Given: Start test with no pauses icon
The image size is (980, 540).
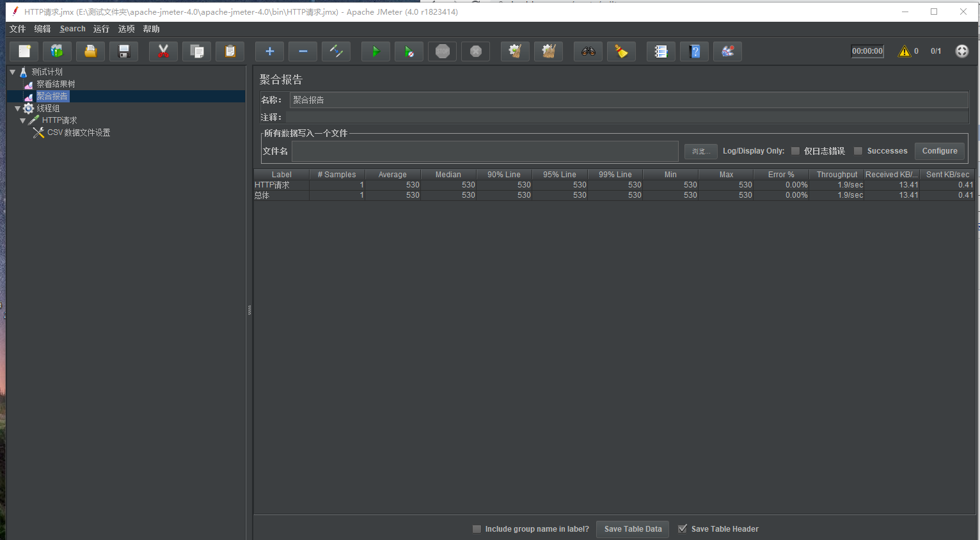Looking at the screenshot, I should [409, 51].
